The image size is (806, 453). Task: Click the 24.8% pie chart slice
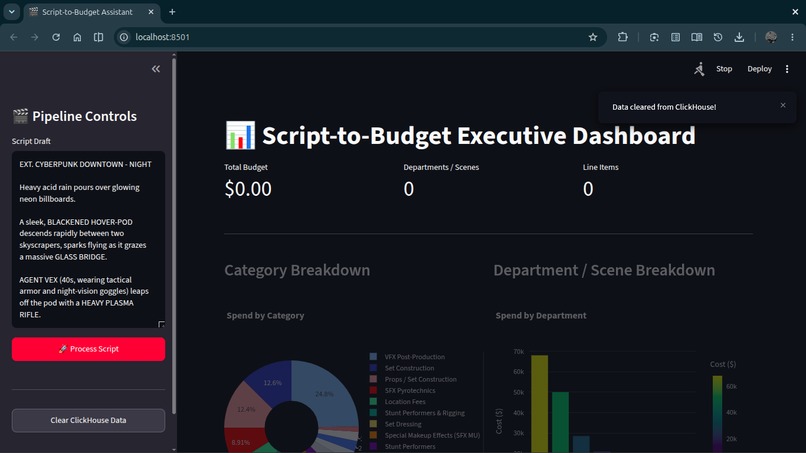tap(324, 394)
